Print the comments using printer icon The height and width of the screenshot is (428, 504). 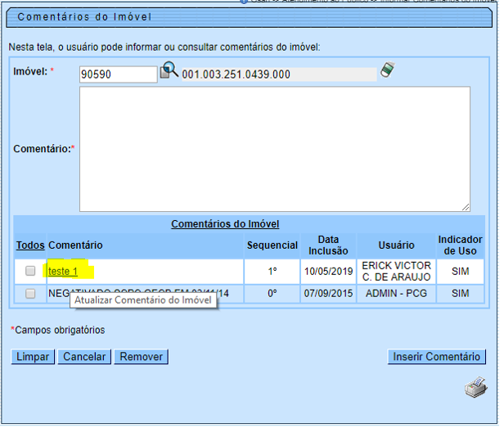tap(475, 387)
